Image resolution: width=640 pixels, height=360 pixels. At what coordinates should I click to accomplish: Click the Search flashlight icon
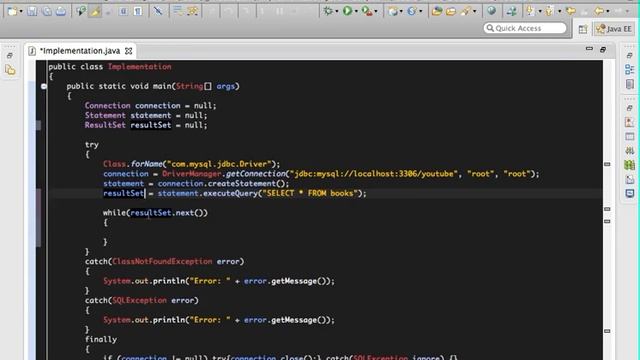tap(465, 11)
